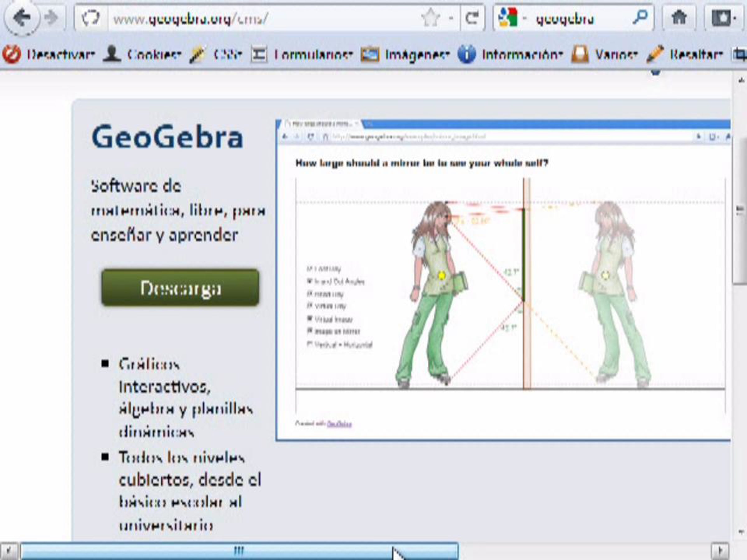Toggle "Image in mirror" checkbox in the applet

[x=309, y=331]
